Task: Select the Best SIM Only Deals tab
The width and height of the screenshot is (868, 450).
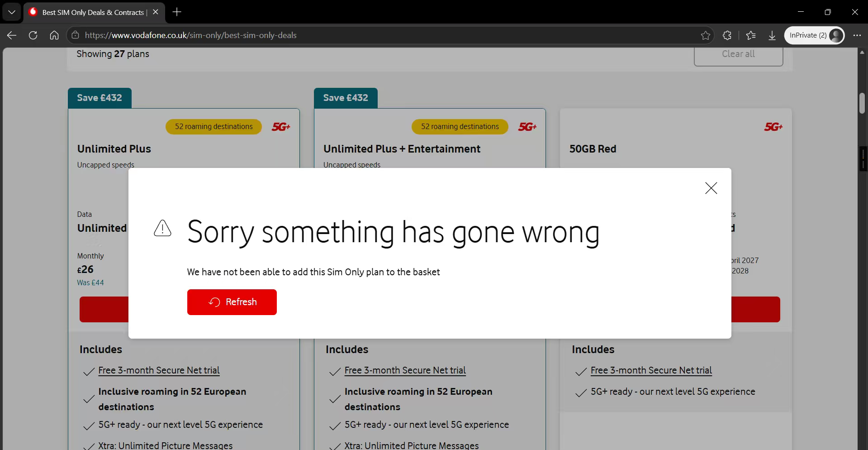Action: (x=94, y=12)
